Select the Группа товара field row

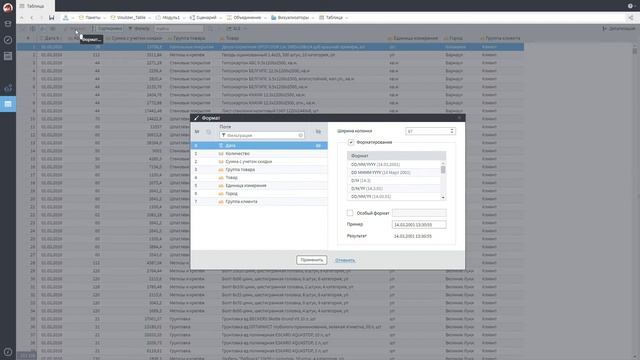259,169
